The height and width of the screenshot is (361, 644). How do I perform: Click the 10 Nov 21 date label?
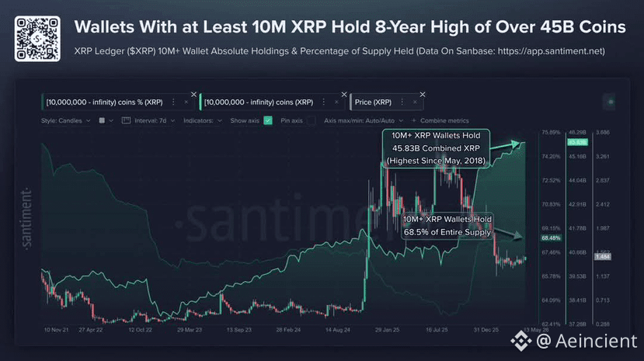click(56, 330)
